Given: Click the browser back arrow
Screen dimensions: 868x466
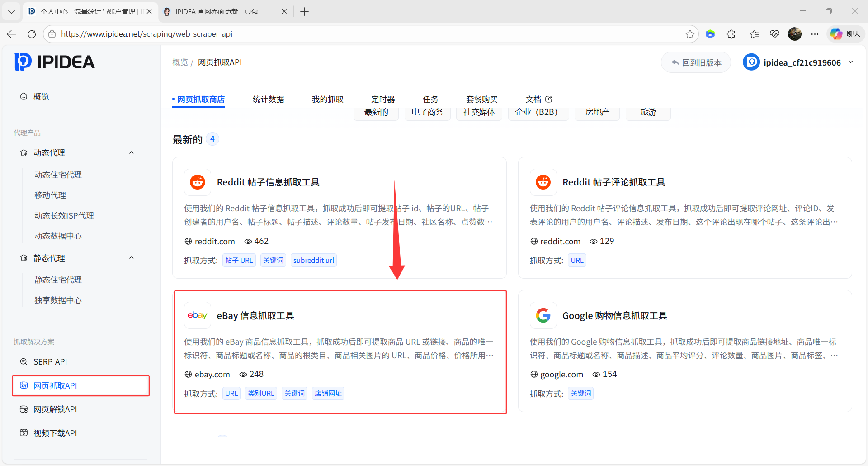Looking at the screenshot, I should pyautogui.click(x=12, y=34).
